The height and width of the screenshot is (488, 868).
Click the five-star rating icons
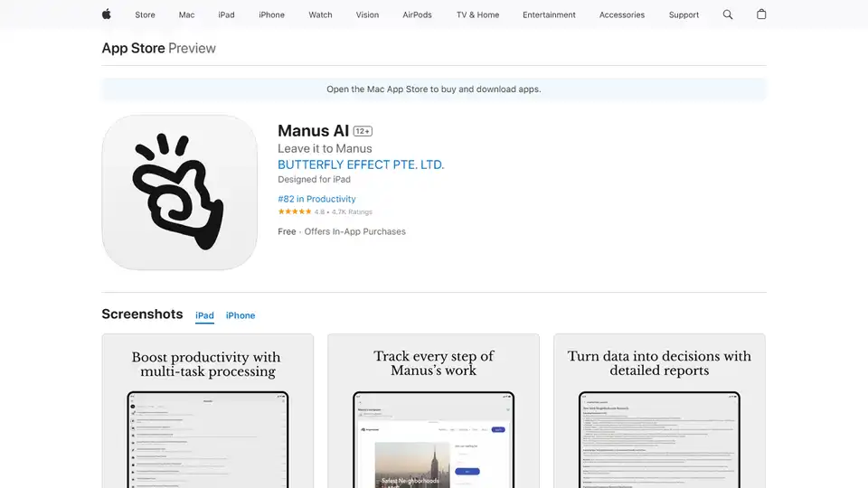click(x=295, y=211)
